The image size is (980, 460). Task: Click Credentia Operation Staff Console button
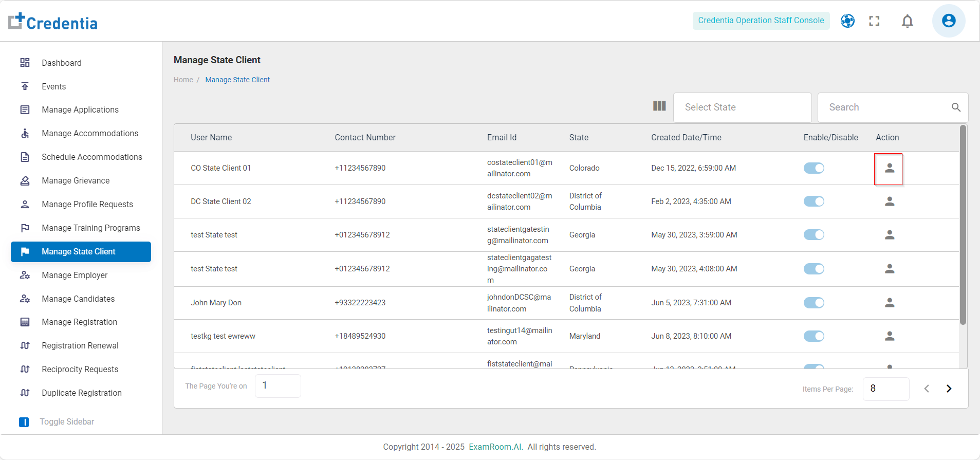click(x=761, y=21)
